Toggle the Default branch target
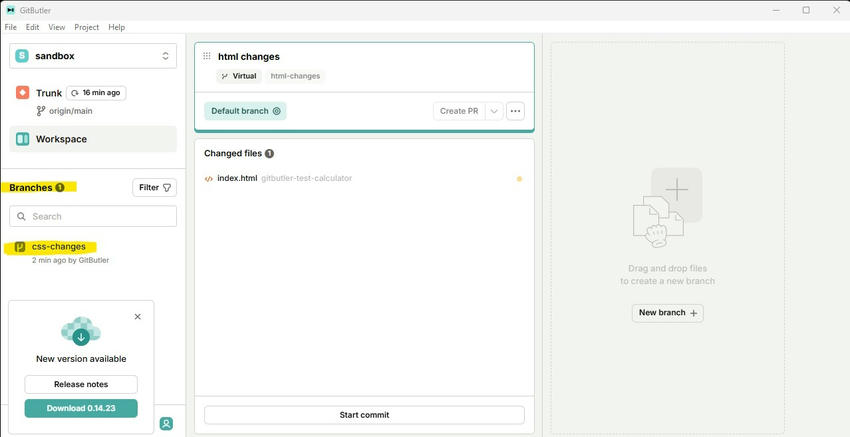 246,111
